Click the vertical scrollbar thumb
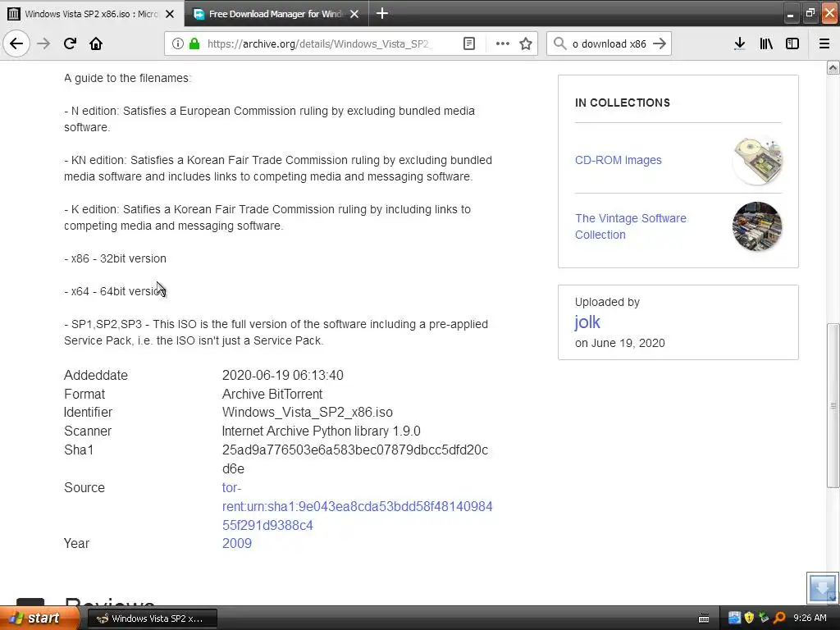840x630 pixels. (833, 405)
